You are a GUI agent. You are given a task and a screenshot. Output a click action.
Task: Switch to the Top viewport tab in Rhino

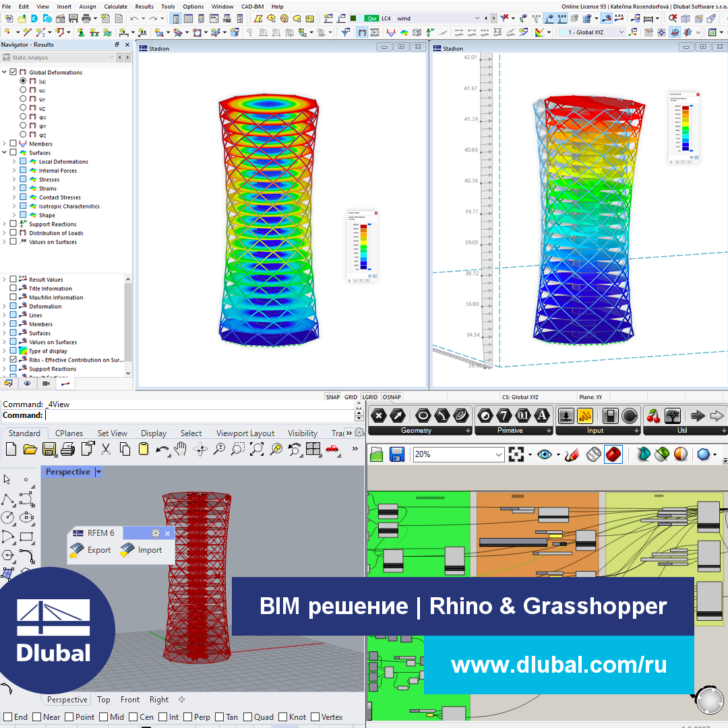click(x=103, y=700)
